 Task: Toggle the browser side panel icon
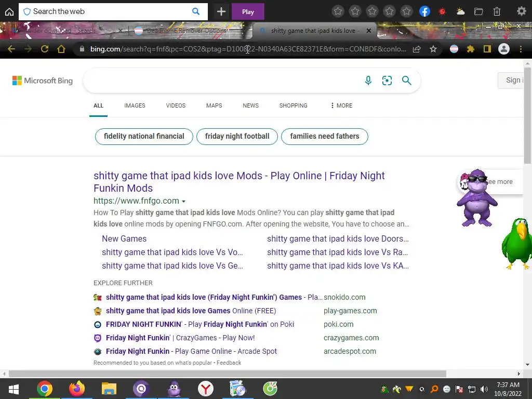point(487,49)
